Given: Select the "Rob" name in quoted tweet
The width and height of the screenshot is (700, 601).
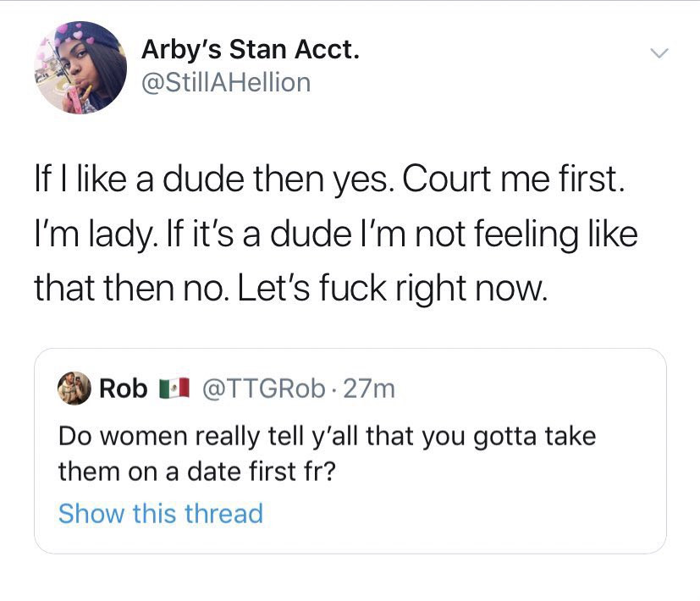Looking at the screenshot, I should coord(124,389).
